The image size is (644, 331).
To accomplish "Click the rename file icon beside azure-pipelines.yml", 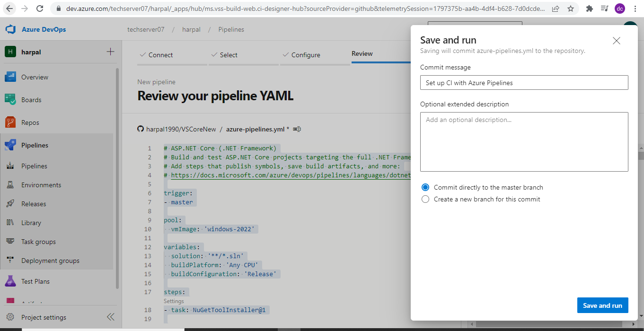I will coord(298,129).
